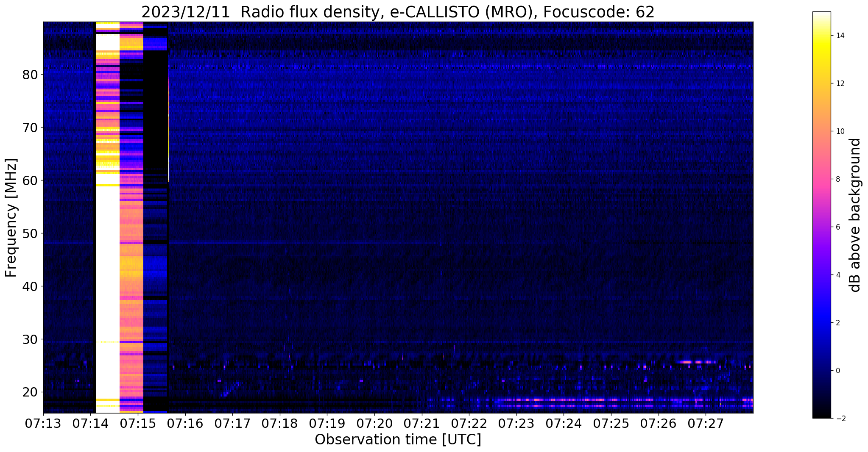
Task: Click the 07:26 time tick label
Action: pyautogui.click(x=658, y=424)
